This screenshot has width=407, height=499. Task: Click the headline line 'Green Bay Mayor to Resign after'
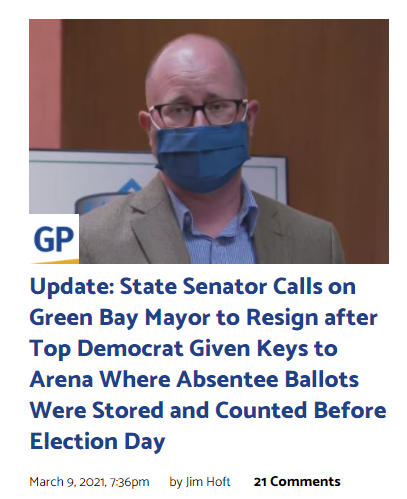click(x=204, y=317)
